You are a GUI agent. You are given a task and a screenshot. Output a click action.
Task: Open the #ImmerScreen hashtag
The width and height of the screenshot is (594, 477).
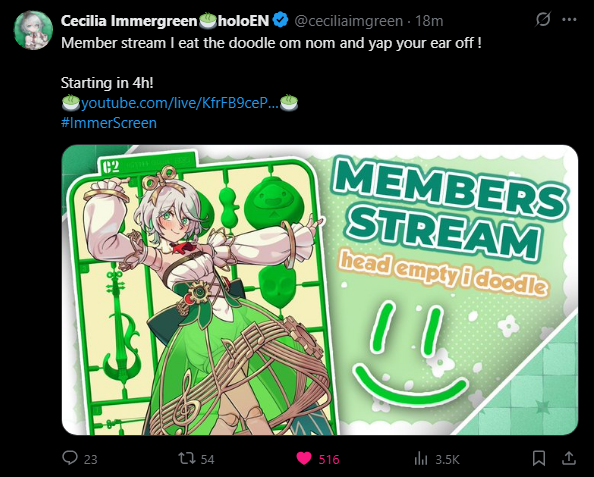coord(109,123)
